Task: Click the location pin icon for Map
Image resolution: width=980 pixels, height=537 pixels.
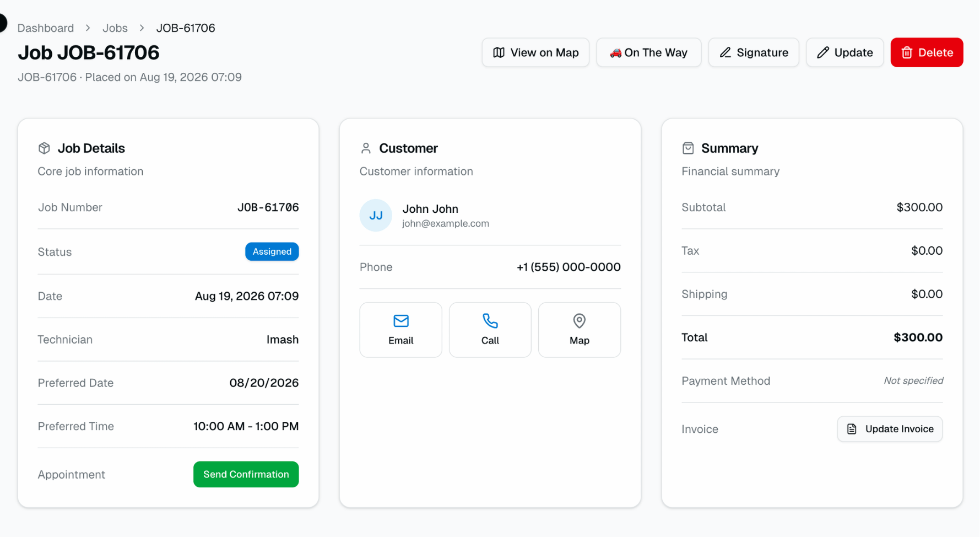Action: click(x=579, y=320)
